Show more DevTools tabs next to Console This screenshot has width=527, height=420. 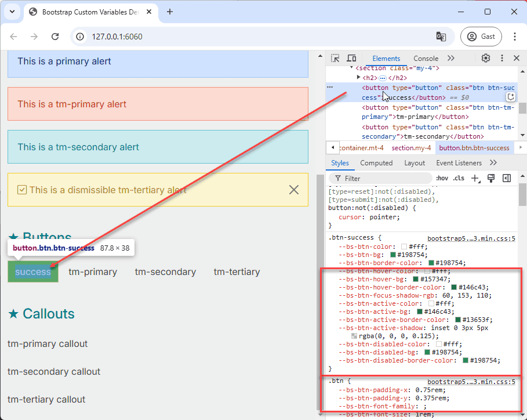(x=450, y=58)
